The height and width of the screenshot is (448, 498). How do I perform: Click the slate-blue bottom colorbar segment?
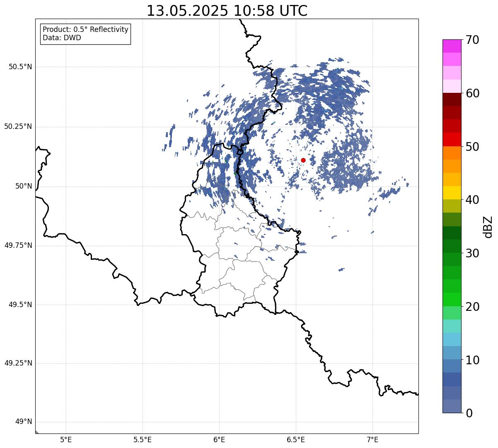coord(452,406)
